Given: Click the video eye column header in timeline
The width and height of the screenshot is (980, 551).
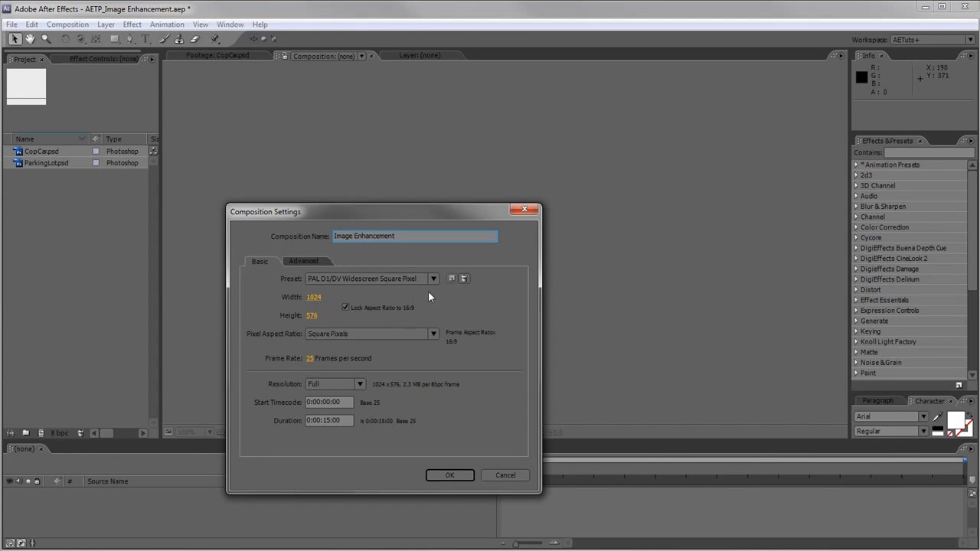Looking at the screenshot, I should point(9,481).
